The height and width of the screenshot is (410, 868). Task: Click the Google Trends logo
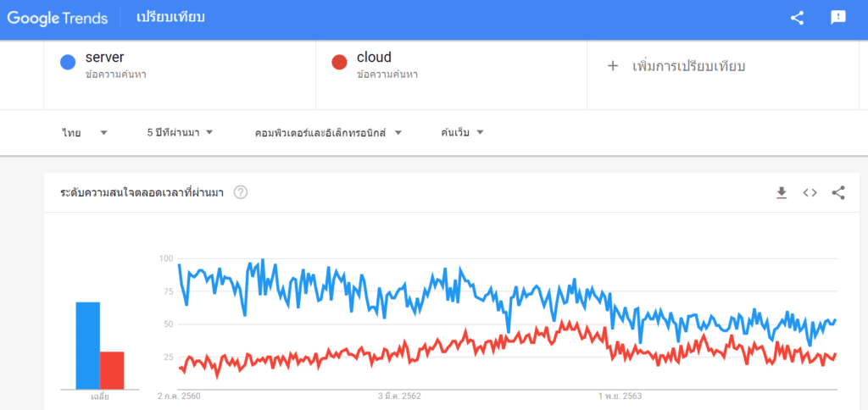pos(58,19)
